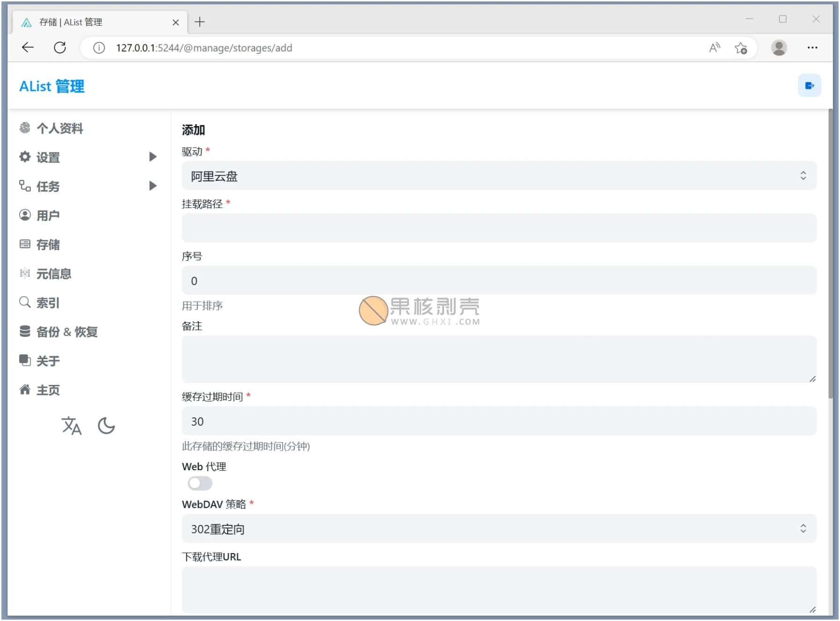
Task: Open the 索引 magnifier icon
Action: [25, 302]
